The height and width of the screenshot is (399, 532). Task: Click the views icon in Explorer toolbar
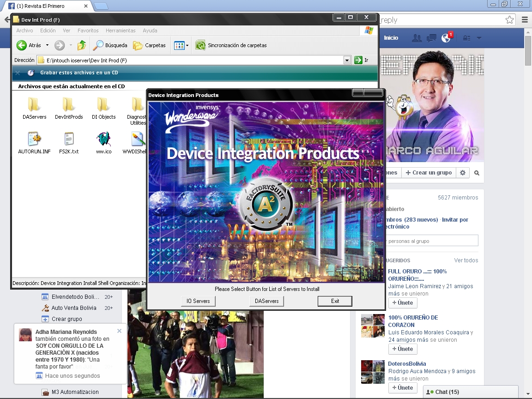click(x=179, y=45)
